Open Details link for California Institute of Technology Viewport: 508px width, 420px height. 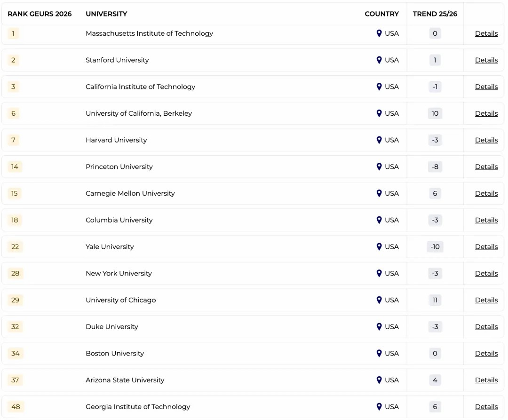point(486,87)
